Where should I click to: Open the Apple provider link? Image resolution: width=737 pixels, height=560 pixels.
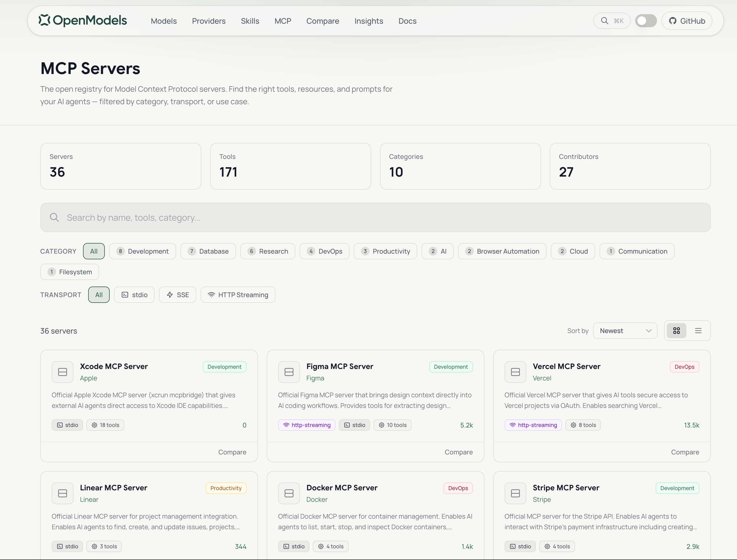point(88,378)
